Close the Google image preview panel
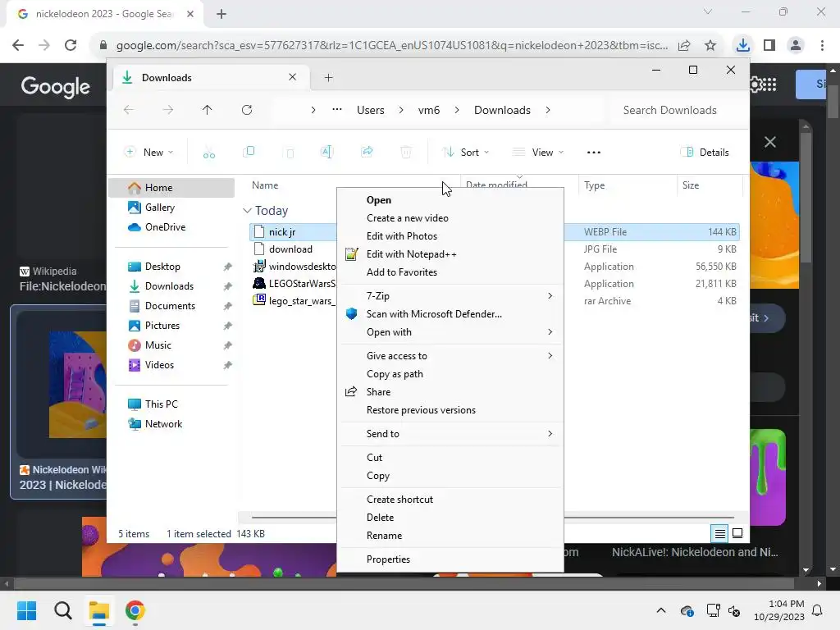840x630 pixels. point(769,142)
